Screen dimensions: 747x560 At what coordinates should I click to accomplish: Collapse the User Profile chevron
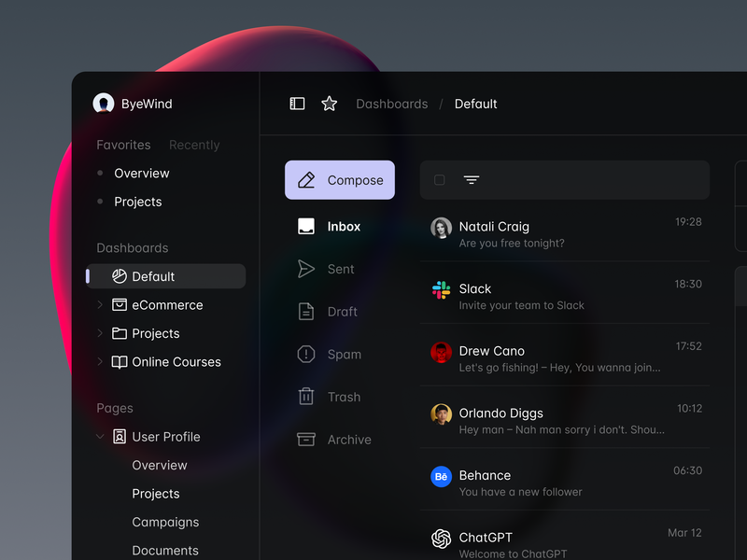(x=100, y=436)
